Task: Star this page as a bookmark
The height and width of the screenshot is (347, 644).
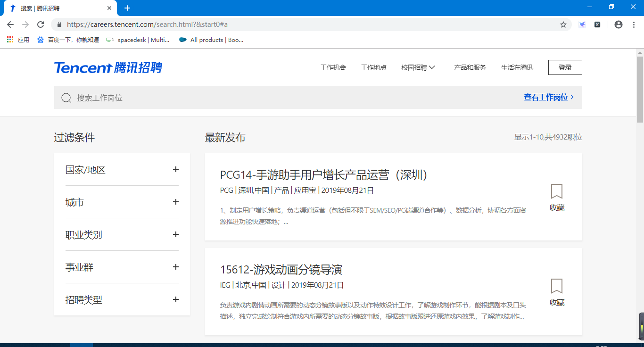Action: click(563, 25)
